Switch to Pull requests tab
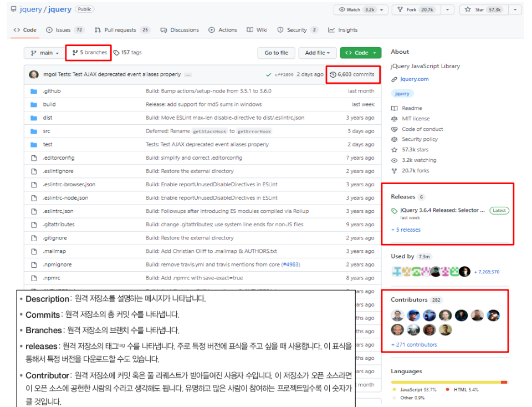 122,30
